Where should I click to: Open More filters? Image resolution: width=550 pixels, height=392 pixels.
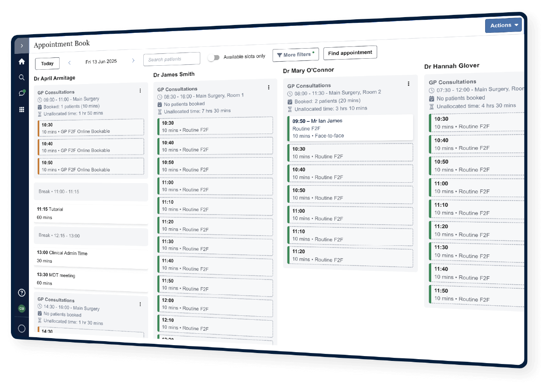coord(296,55)
